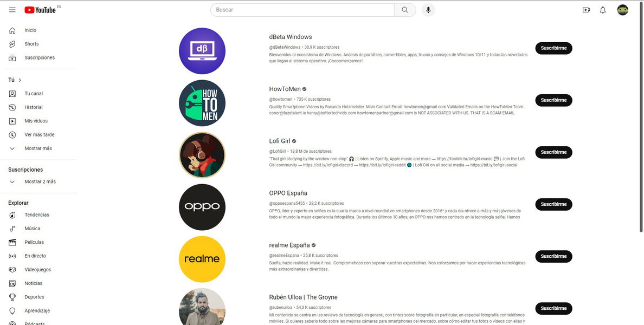
Task: Open the account avatar menu
Action: 623,10
